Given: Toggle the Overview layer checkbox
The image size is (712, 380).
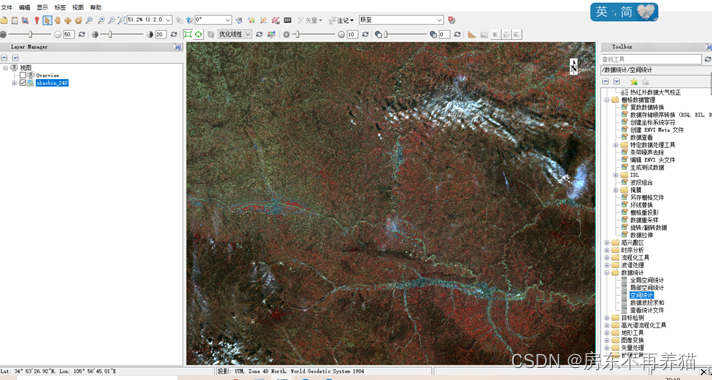Looking at the screenshot, I should point(23,75).
